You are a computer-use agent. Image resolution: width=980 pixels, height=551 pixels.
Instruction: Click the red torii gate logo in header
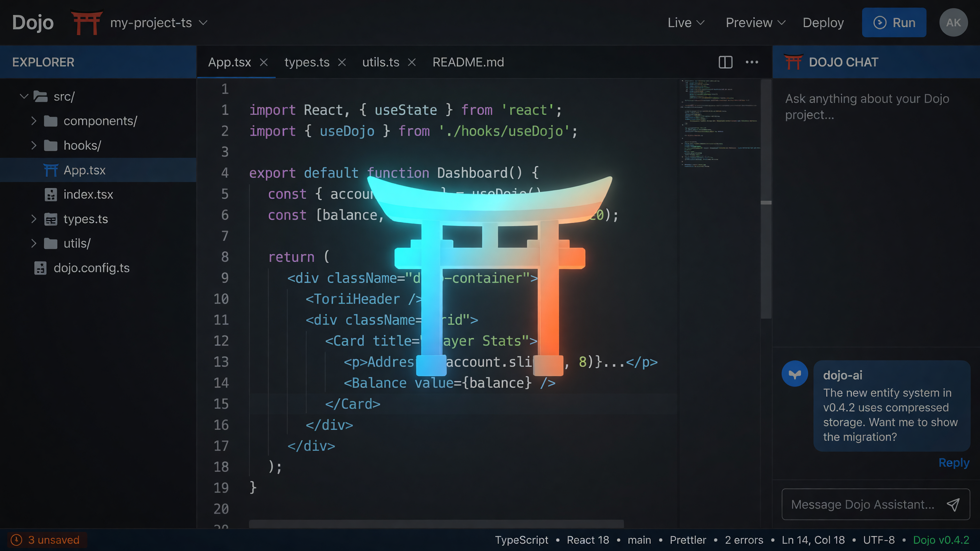87,22
